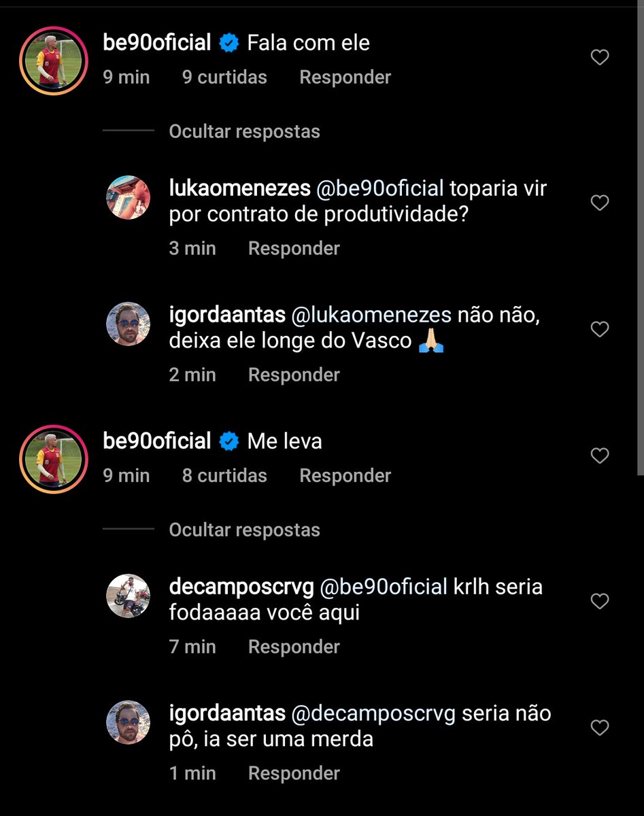Like be90oficial's "Fala com ele" comment
The image size is (644, 816).
(x=599, y=58)
